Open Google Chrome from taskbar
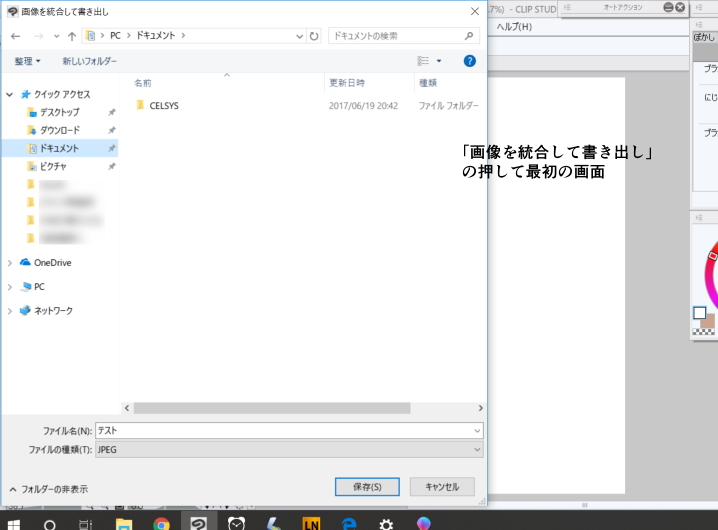 [x=161, y=524]
